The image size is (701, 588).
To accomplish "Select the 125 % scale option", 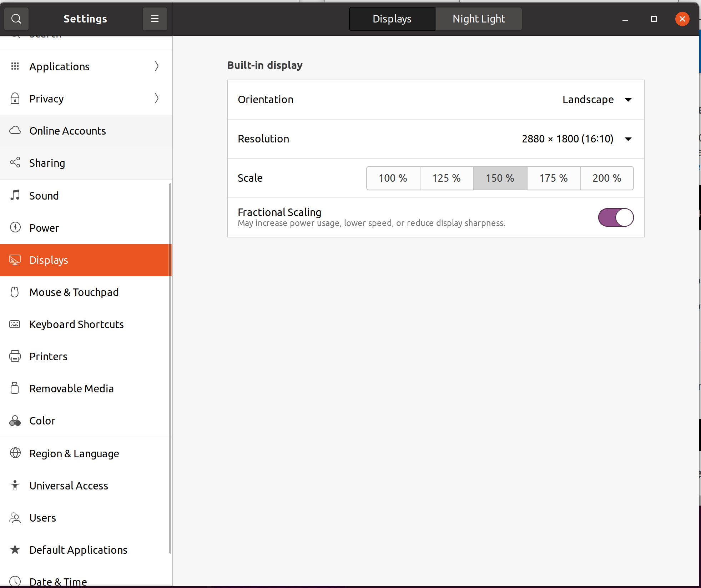I will click(446, 178).
